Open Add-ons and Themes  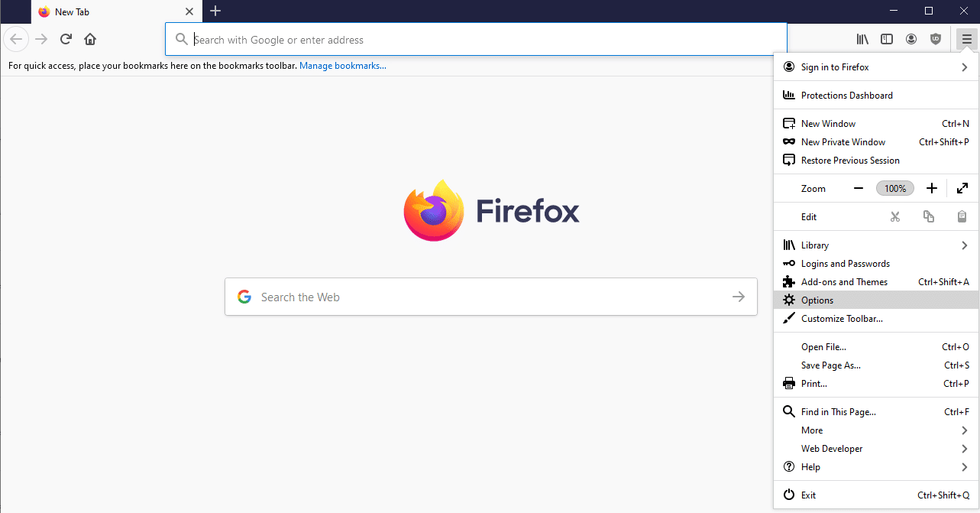click(844, 281)
